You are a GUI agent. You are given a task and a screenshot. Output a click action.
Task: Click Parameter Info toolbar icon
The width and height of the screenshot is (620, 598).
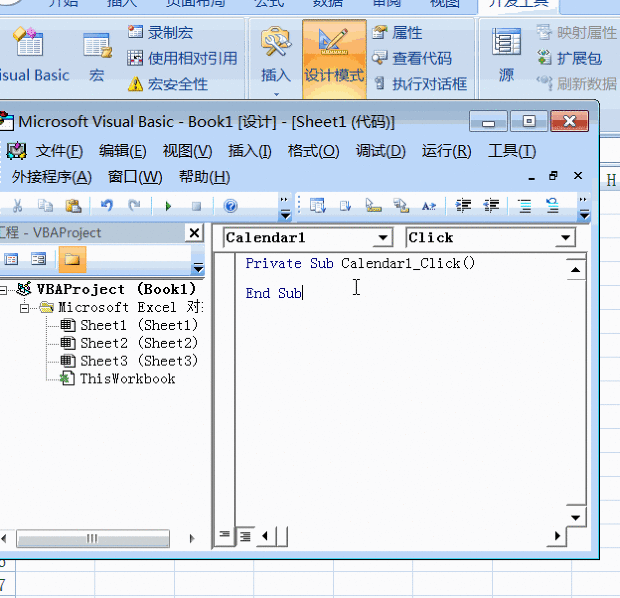point(401,206)
